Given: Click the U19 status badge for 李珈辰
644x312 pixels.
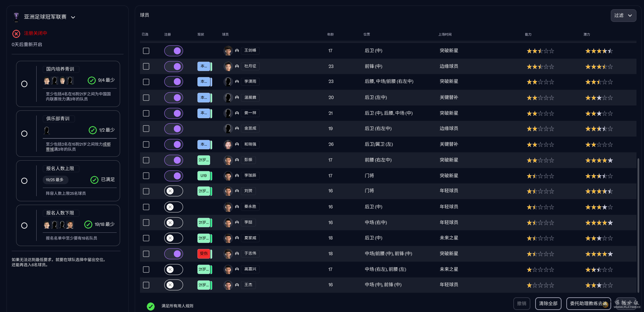Looking at the screenshot, I should click(x=204, y=176).
